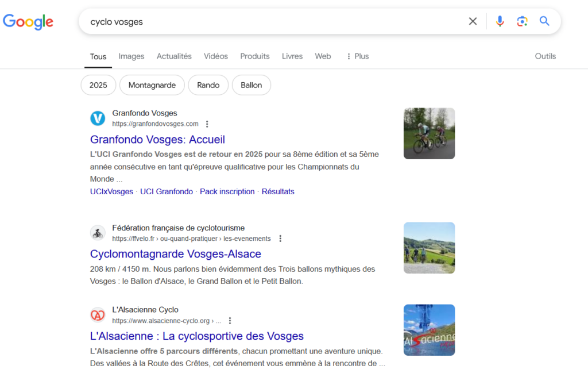Open 'L'Alsacienne : La cyclosportive des Vosges' result
This screenshot has height=373, width=588.
[197, 336]
